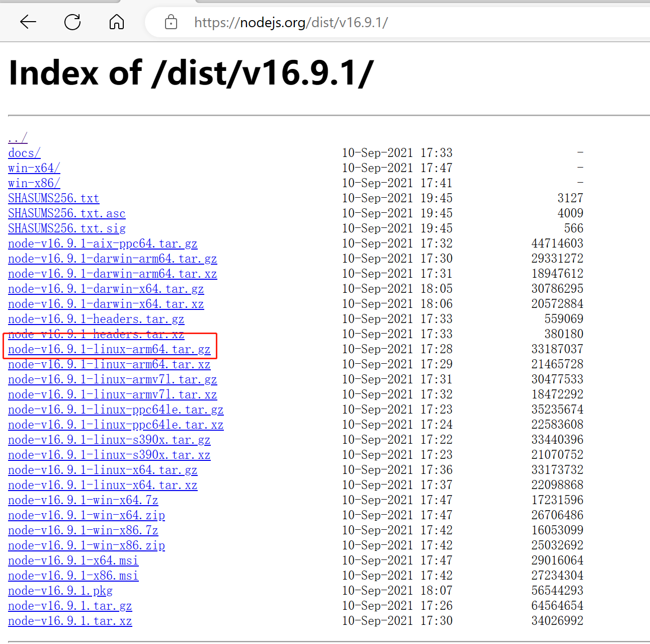Download the node-v16.9.1-x86.msi installer
This screenshot has height=644, width=650.
(x=73, y=576)
